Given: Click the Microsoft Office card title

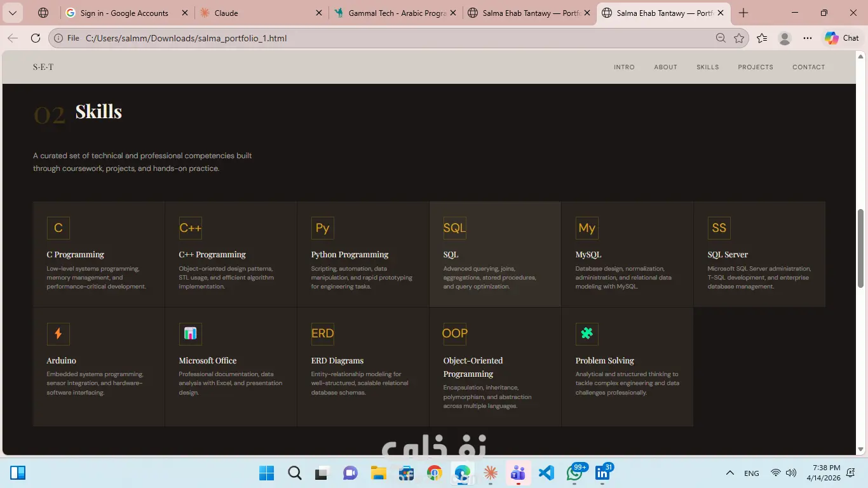Looking at the screenshot, I should (207, 360).
